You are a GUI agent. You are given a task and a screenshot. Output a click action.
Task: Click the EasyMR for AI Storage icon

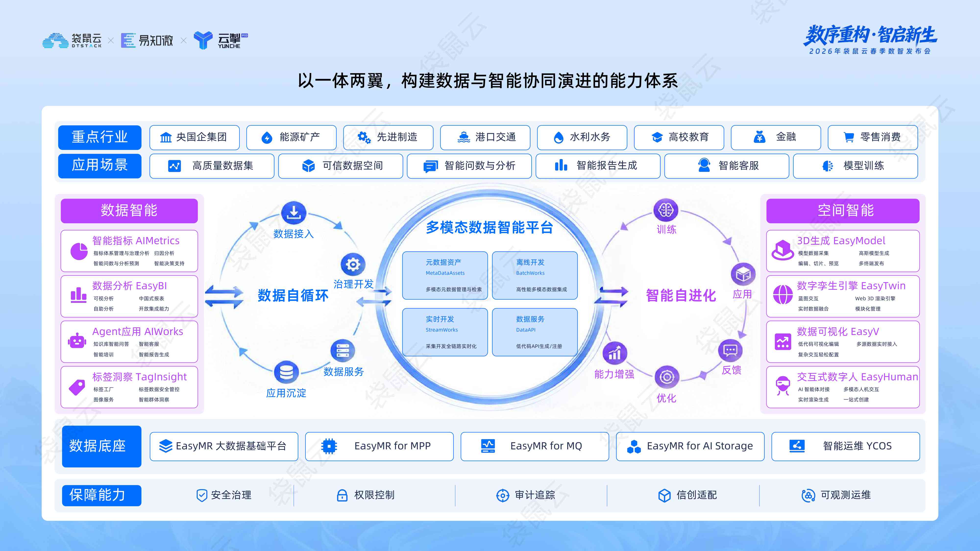(634, 446)
